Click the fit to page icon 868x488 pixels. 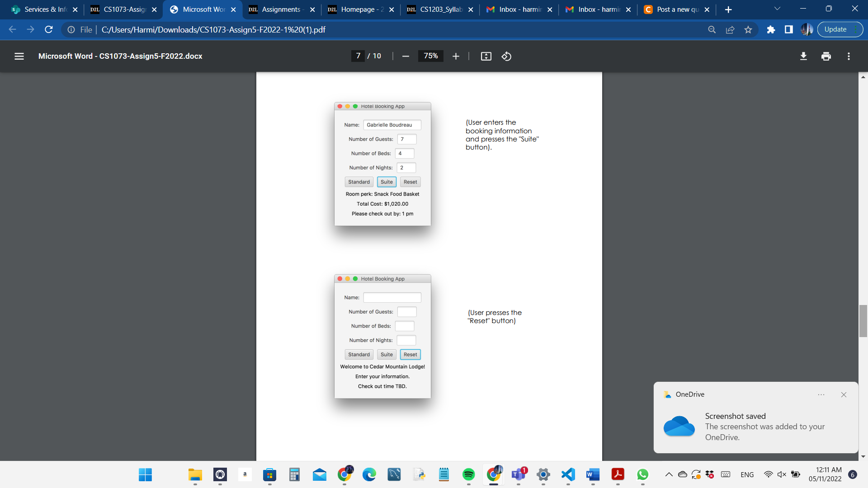[486, 56]
